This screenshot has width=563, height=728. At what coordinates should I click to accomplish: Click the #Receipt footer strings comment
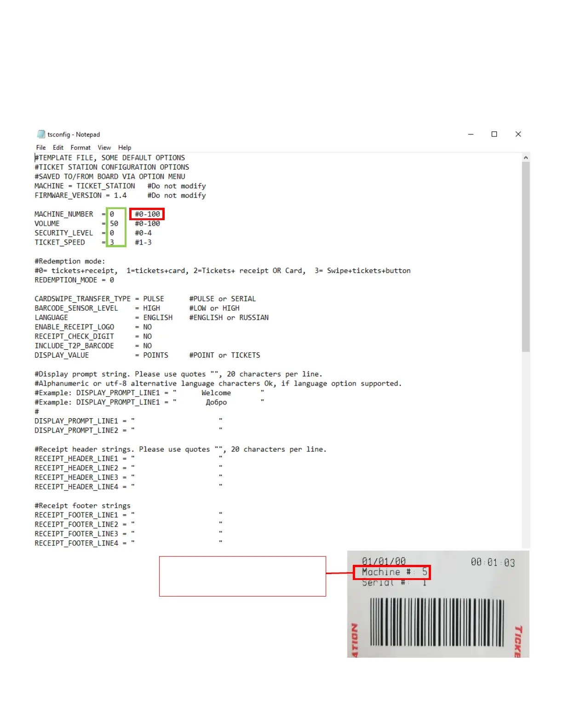pyautogui.click(x=83, y=506)
